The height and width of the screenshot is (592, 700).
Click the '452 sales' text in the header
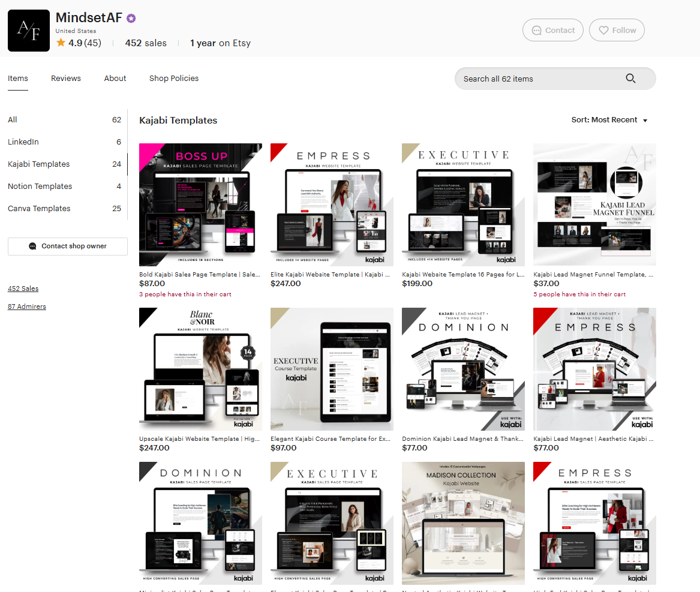pos(146,43)
